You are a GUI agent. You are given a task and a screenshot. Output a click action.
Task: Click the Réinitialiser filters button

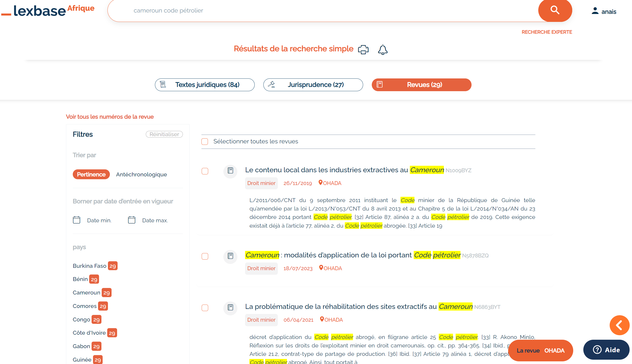[164, 134]
